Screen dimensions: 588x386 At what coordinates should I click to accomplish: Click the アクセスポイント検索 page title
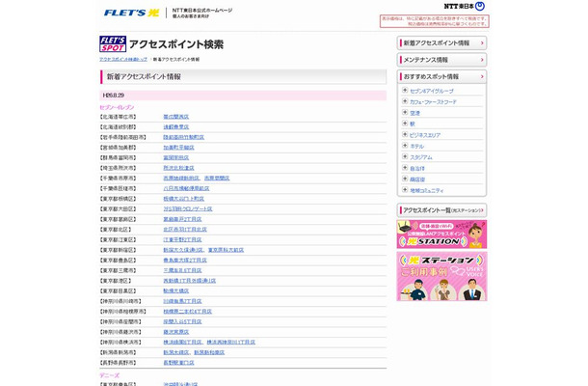point(176,44)
